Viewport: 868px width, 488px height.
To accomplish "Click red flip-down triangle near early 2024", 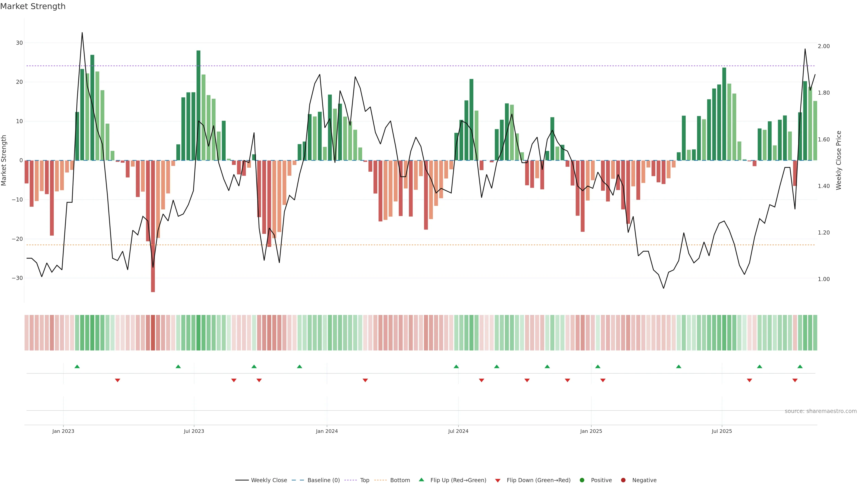I will (x=365, y=380).
